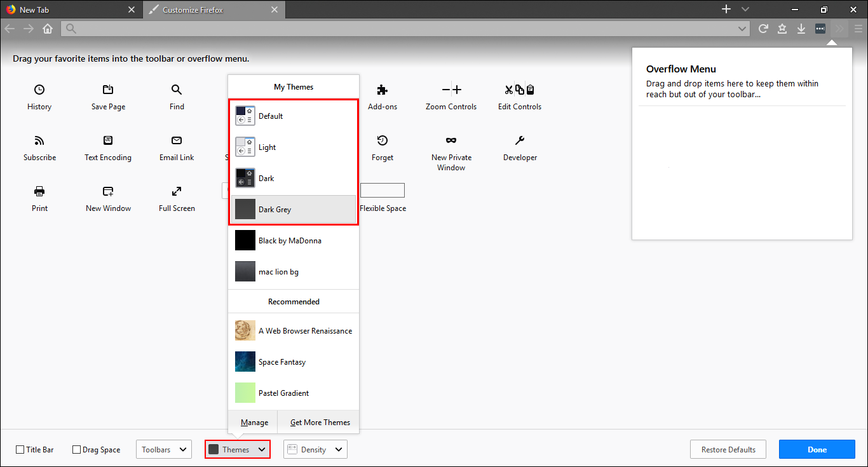
Task: Toggle the Title Bar checkbox
Action: (x=20, y=450)
